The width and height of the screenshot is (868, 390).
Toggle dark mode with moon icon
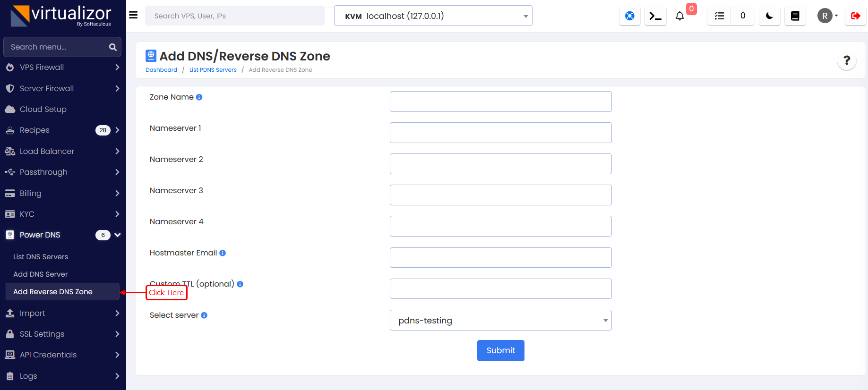(769, 16)
